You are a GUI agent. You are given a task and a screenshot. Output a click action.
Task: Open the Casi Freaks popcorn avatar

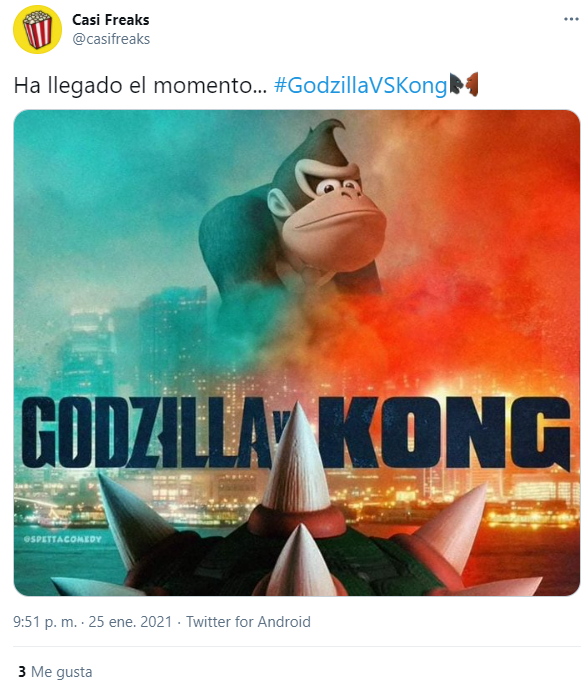click(38, 29)
